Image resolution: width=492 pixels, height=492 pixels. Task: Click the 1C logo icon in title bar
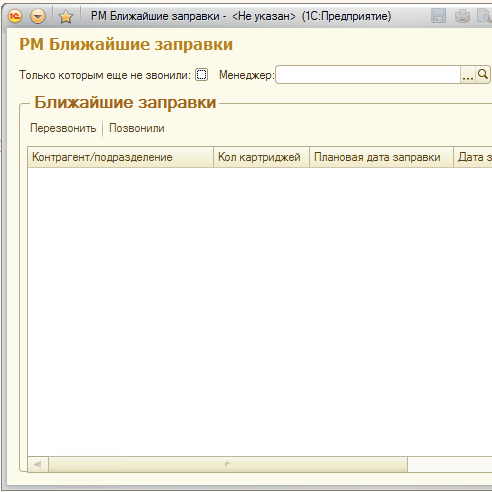pos(15,16)
